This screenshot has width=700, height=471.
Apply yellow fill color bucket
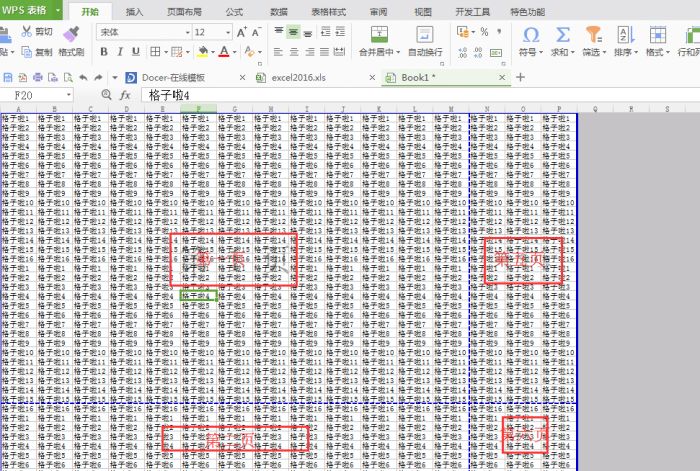pos(203,52)
